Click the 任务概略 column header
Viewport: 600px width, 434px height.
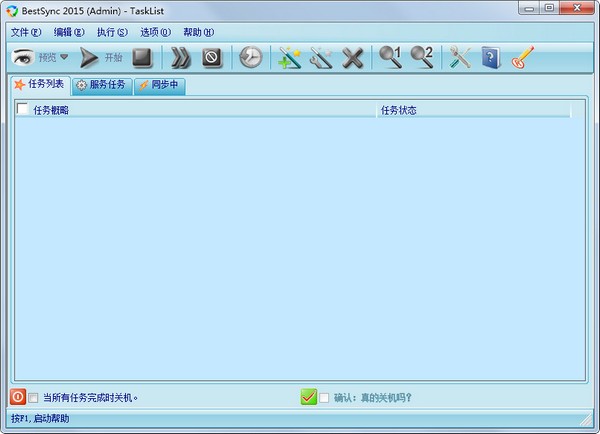click(196, 110)
